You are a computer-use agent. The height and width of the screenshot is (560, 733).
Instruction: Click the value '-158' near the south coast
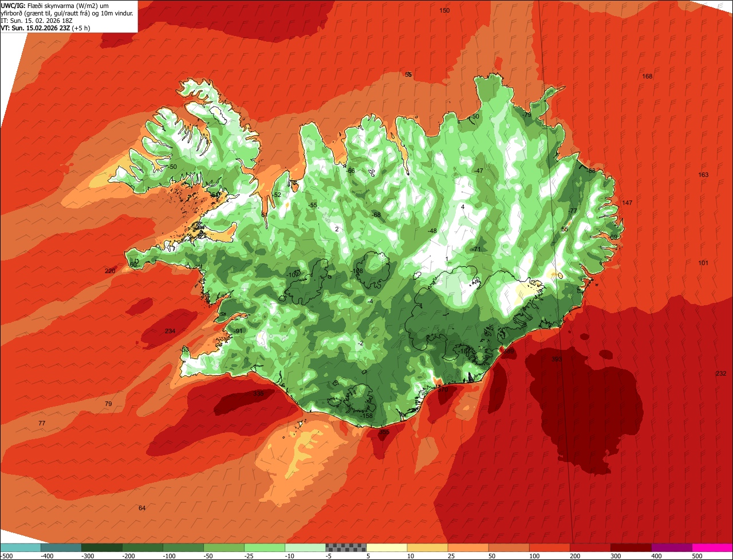pos(367,416)
